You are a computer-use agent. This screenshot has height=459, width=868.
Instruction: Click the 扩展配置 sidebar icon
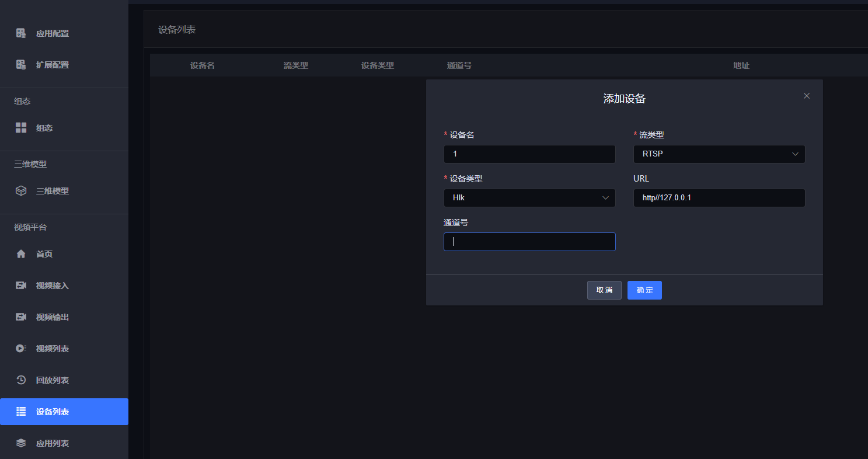pyautogui.click(x=21, y=65)
